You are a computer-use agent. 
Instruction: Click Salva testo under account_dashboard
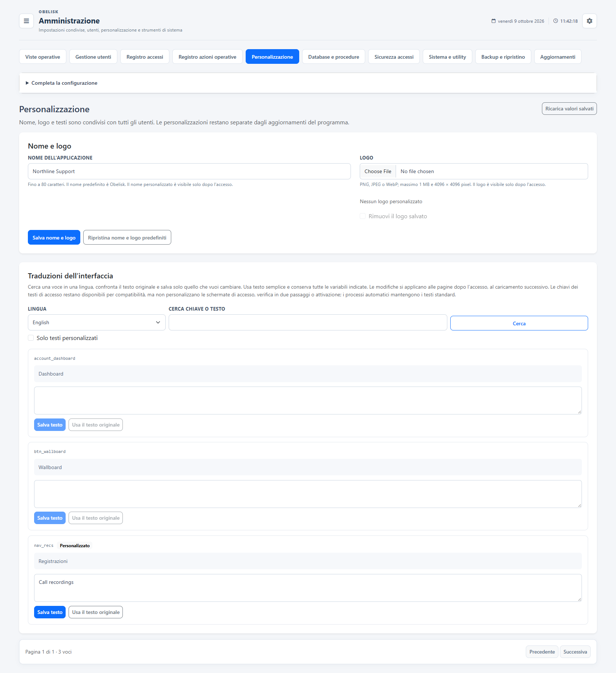point(50,425)
